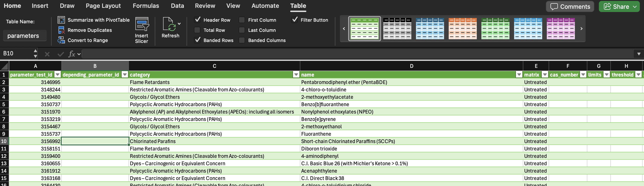Open the function list dropdown beside fx
Screen dimensions: 644x186
79,54
